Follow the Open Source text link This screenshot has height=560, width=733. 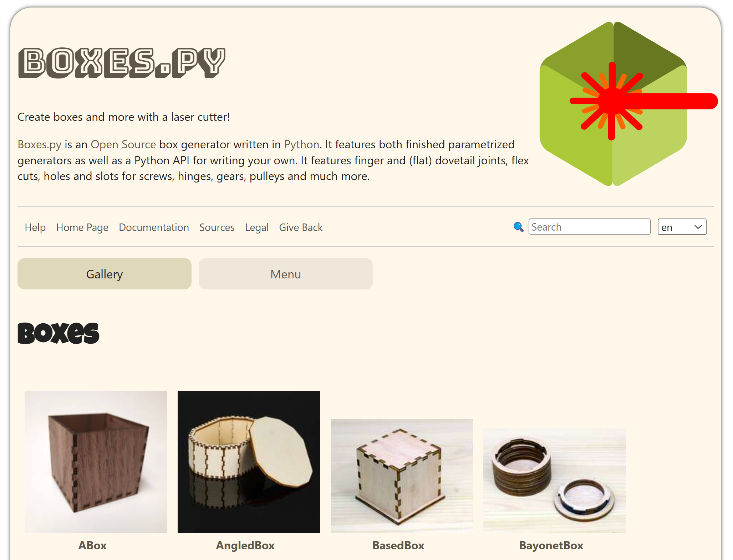click(x=123, y=144)
